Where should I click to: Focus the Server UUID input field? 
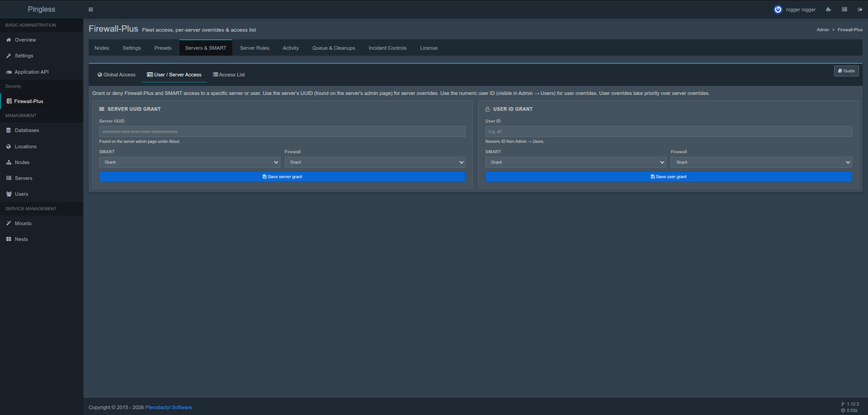(282, 132)
